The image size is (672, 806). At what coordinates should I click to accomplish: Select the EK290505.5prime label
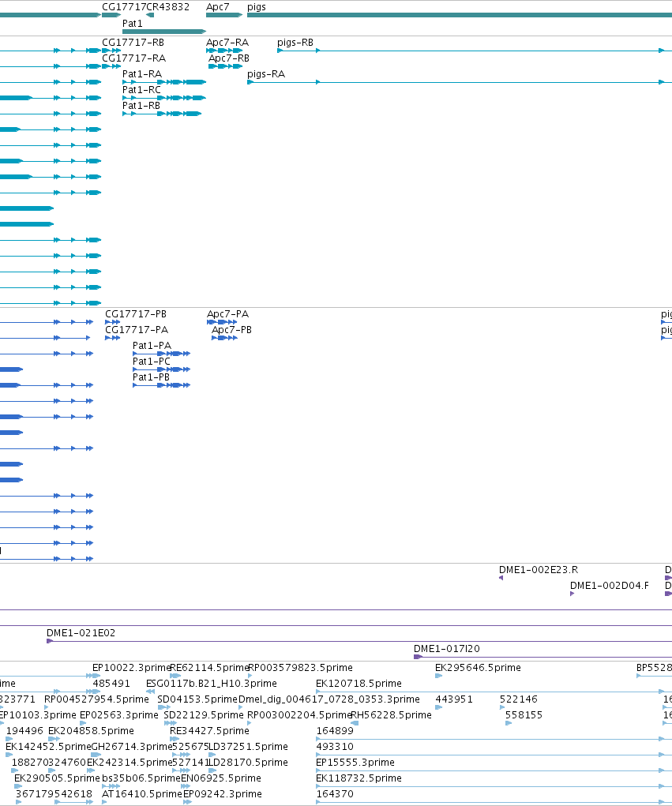(57, 778)
